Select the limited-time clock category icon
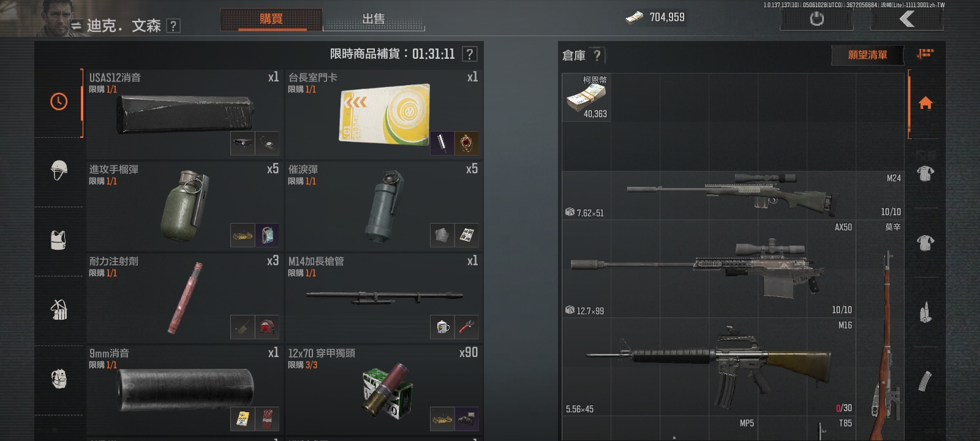The height and width of the screenshot is (441, 980). 59,102
